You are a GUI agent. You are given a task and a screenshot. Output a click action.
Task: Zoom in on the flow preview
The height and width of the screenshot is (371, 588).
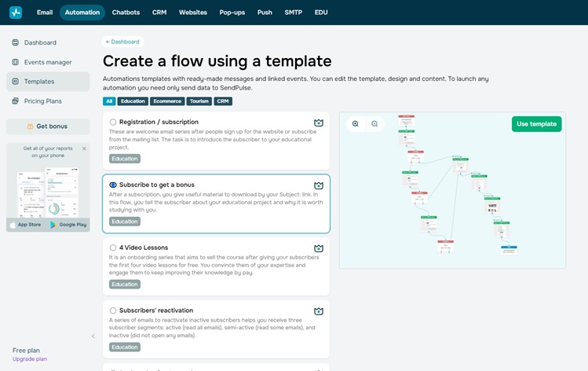(x=356, y=124)
